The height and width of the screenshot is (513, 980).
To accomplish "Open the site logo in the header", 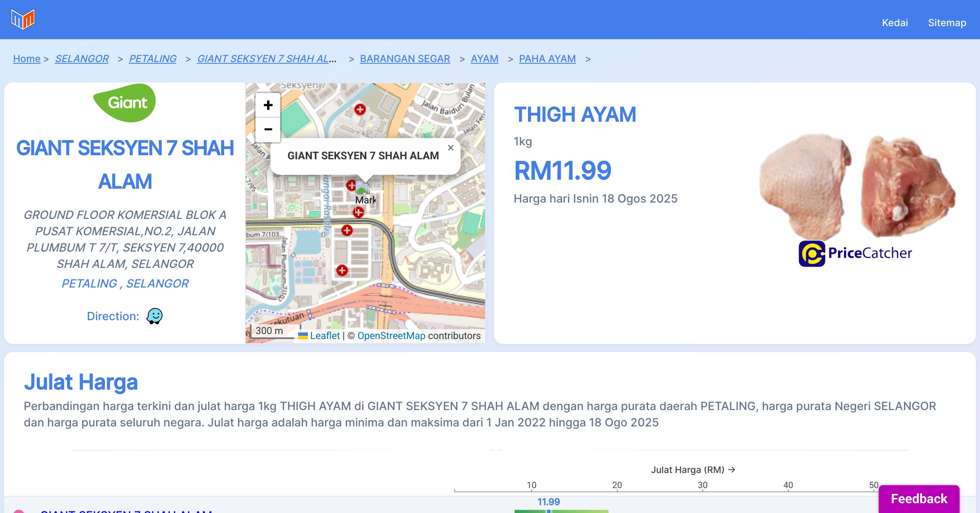I will 23,19.
